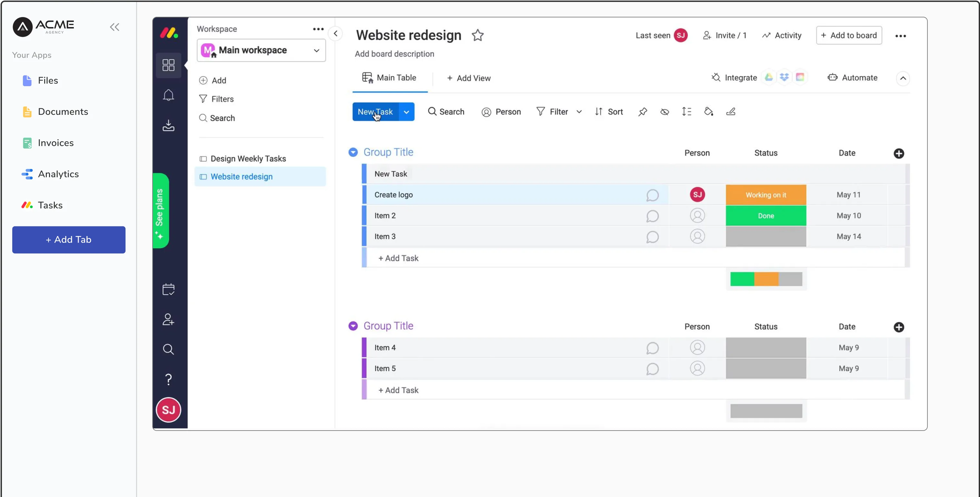Open the Activity log
980x497 pixels.
click(x=782, y=35)
